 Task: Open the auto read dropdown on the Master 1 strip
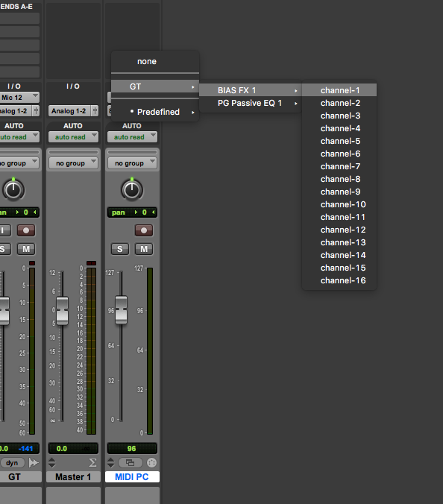[x=73, y=137]
